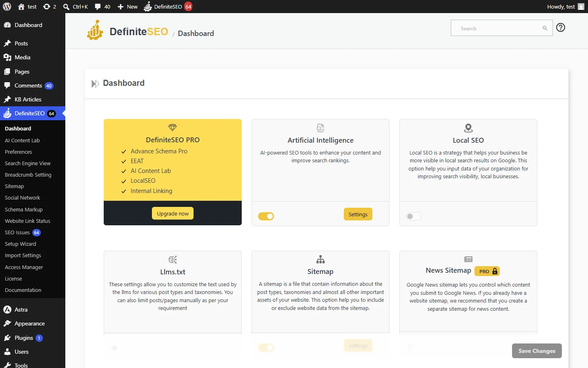Click the Artificial Intelligence card icon

(321, 128)
